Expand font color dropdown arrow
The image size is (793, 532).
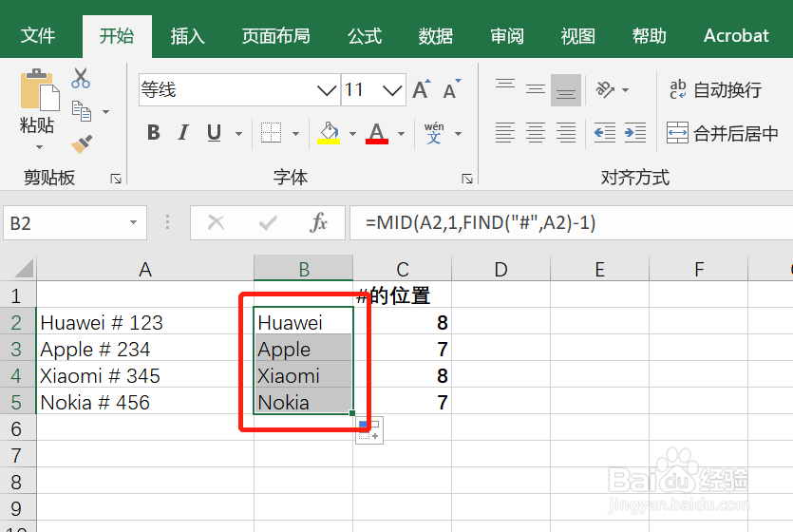[x=401, y=134]
